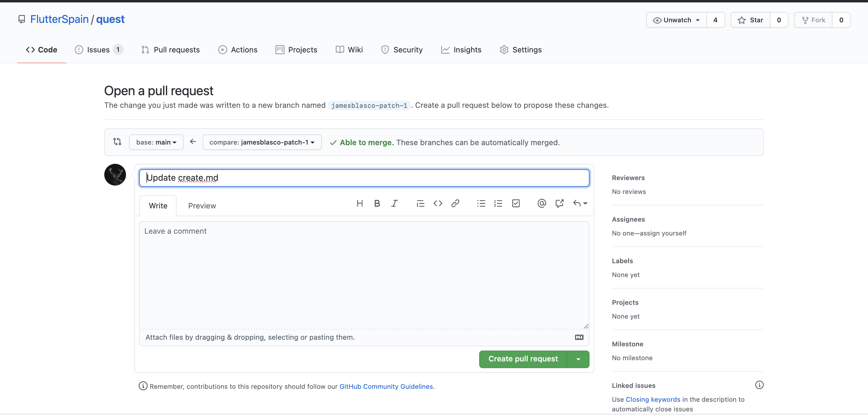
Task: Open the FlutterSpain organization link
Action: pyautogui.click(x=59, y=19)
